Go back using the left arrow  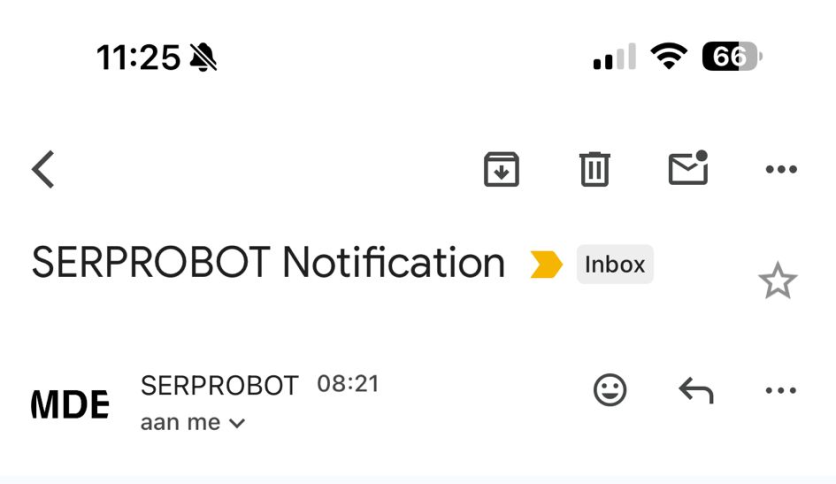coord(43,170)
